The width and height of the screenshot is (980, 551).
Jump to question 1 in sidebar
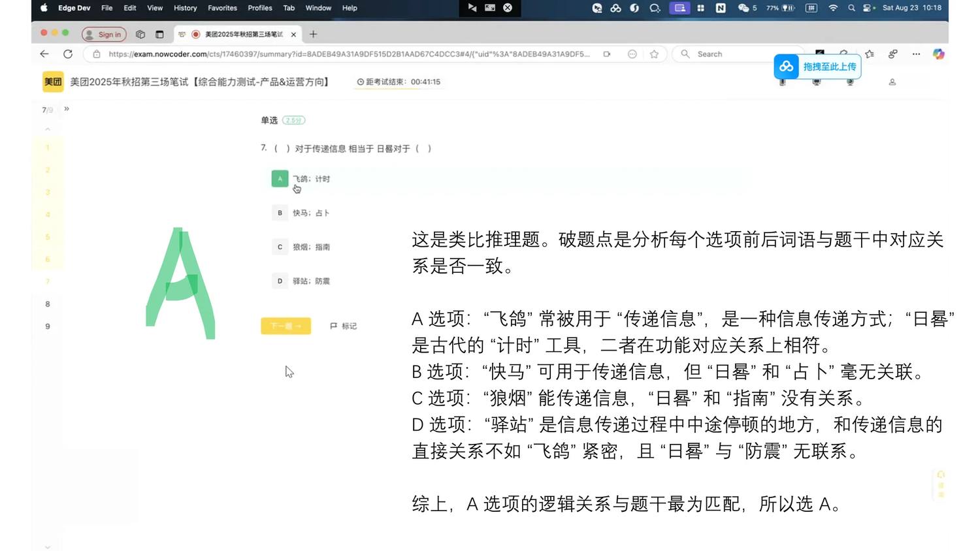pyautogui.click(x=48, y=148)
